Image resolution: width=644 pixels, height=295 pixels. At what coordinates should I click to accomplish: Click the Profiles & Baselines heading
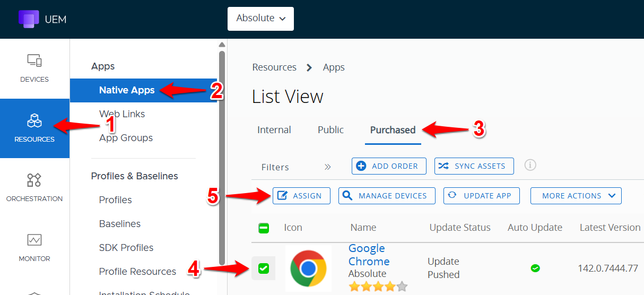(x=135, y=176)
